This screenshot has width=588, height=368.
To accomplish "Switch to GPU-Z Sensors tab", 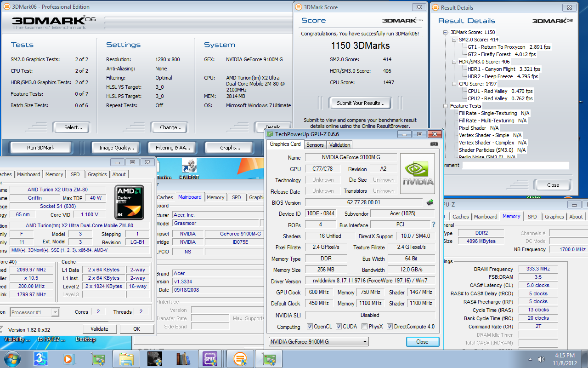I will coord(315,144).
